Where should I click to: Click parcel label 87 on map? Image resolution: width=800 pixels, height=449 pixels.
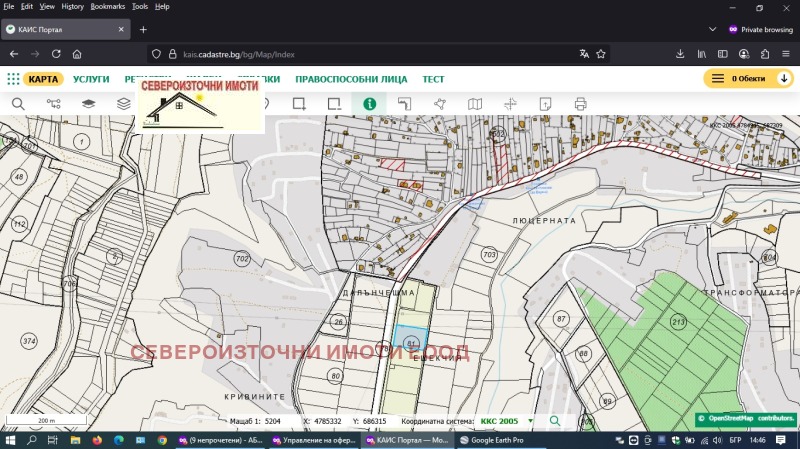[561, 319]
